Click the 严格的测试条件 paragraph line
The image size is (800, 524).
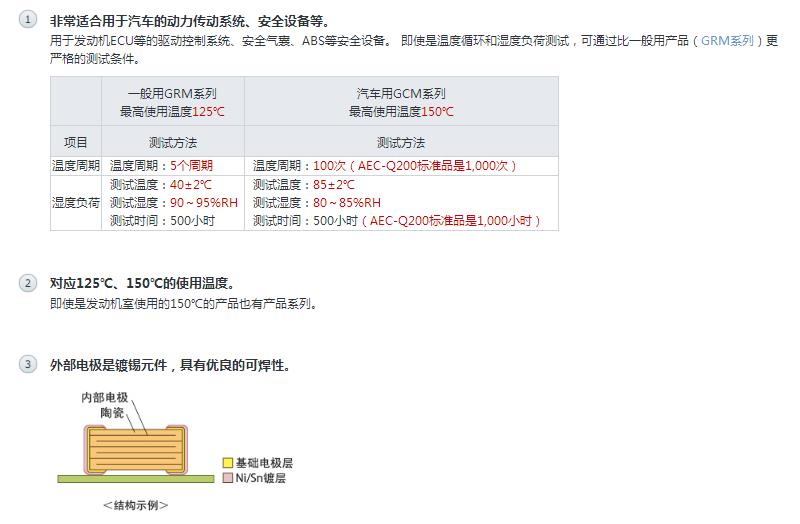[95, 59]
